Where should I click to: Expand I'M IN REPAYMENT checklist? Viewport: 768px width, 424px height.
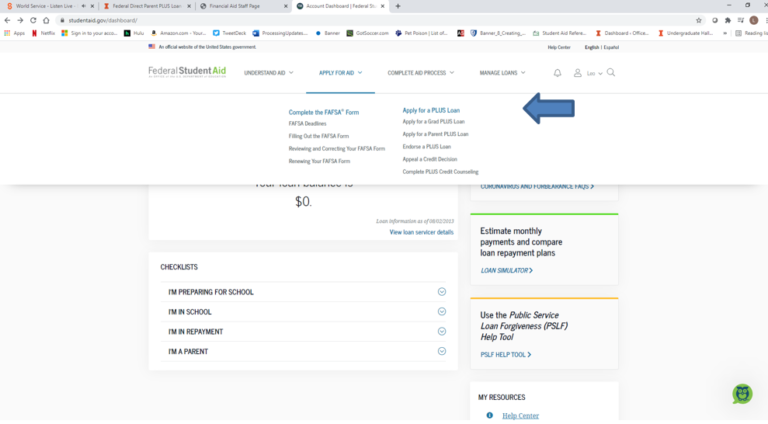coord(304,331)
